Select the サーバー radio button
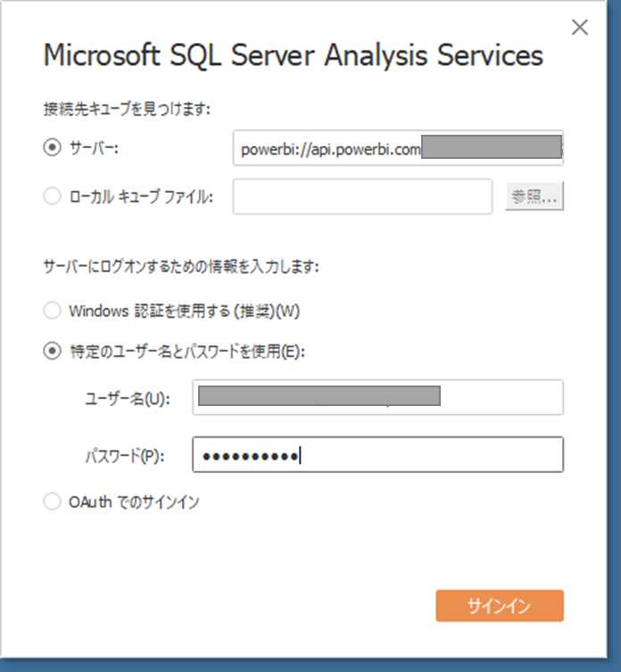Image resolution: width=621 pixels, height=672 pixels. pyautogui.click(x=53, y=148)
